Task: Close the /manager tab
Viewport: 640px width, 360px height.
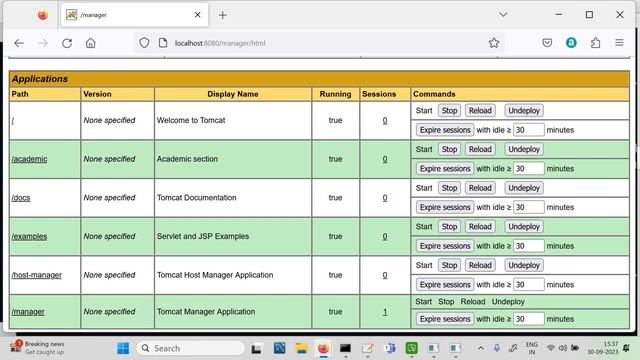Action: (x=198, y=15)
